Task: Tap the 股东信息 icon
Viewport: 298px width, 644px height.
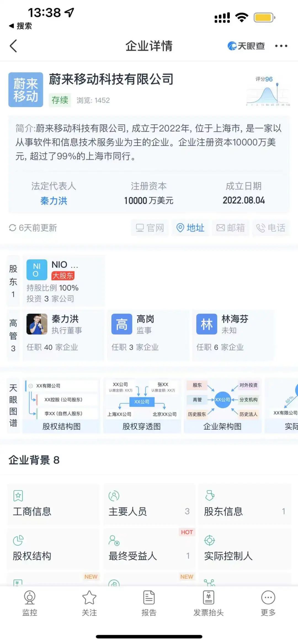Action: click(209, 495)
